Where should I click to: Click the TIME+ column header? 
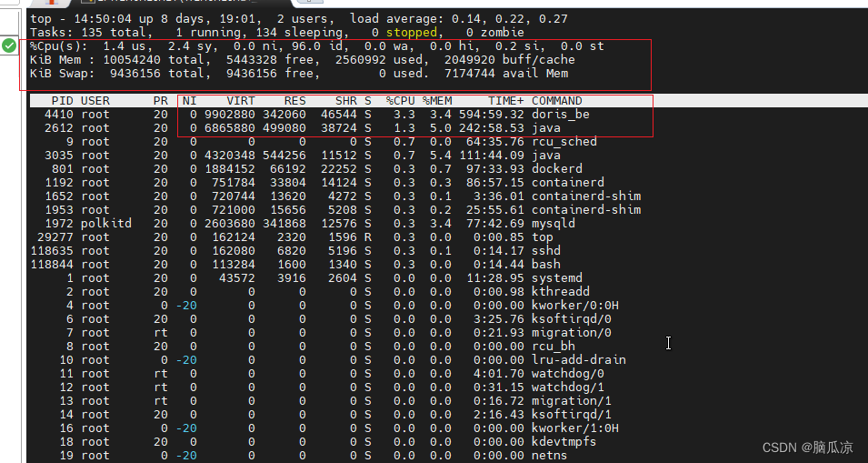(506, 101)
